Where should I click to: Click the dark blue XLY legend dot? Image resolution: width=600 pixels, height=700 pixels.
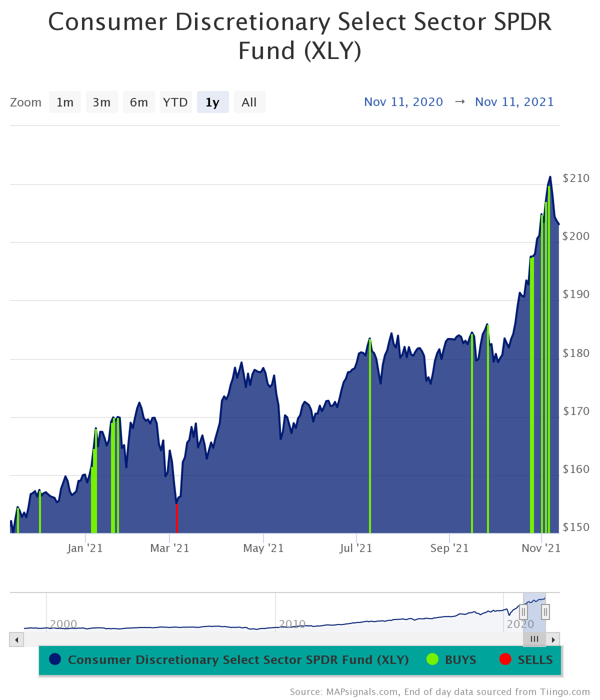[55, 659]
